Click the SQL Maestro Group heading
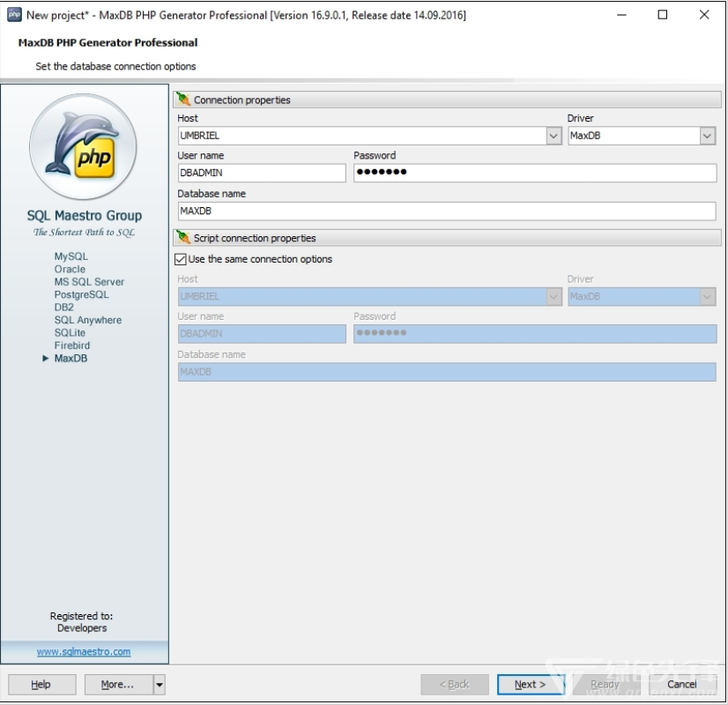Screen dimensions: 728x705 (x=85, y=216)
